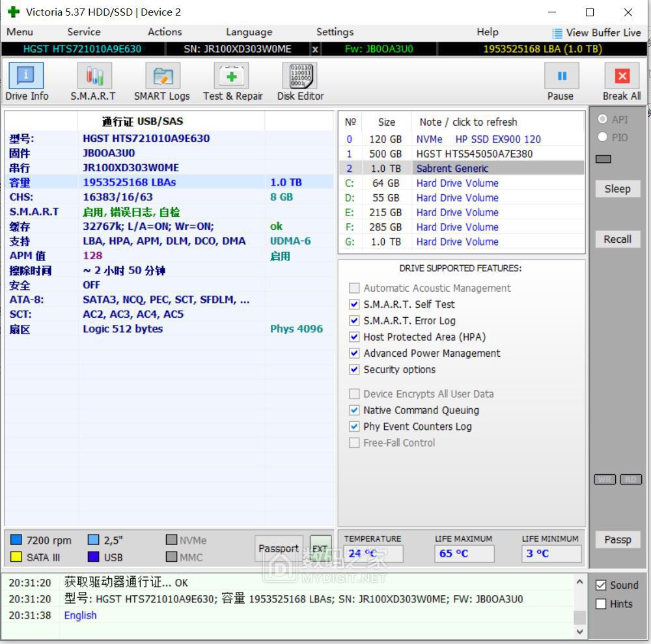Toggle the Sound checkbox

[601, 585]
